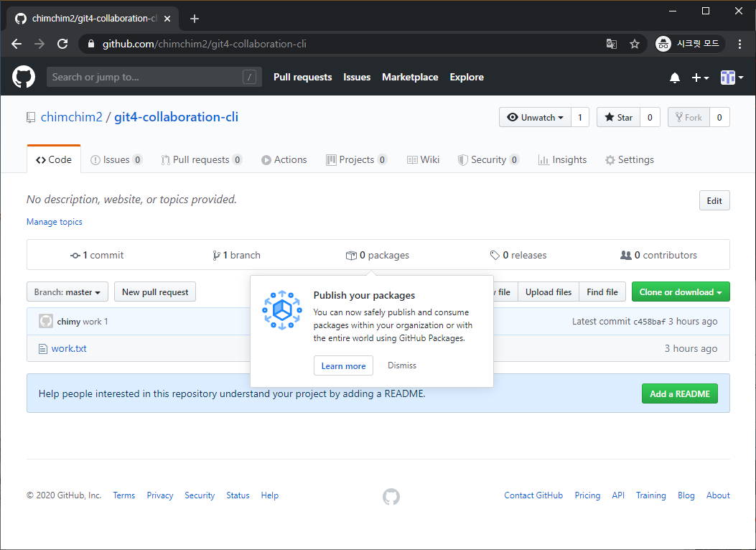Open the user avatar menu
The height and width of the screenshot is (550, 756).
click(x=732, y=77)
